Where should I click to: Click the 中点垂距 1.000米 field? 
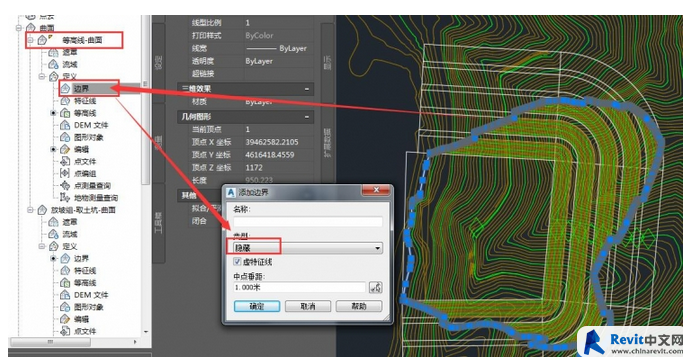(300, 287)
